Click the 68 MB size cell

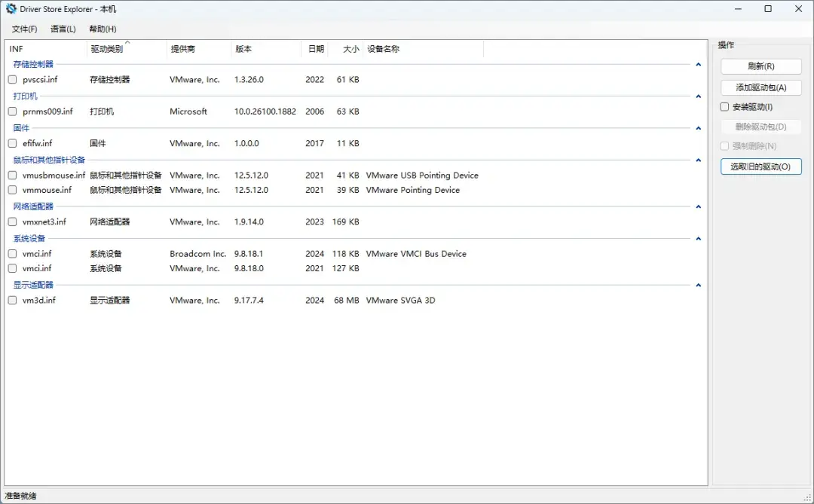[x=347, y=300]
